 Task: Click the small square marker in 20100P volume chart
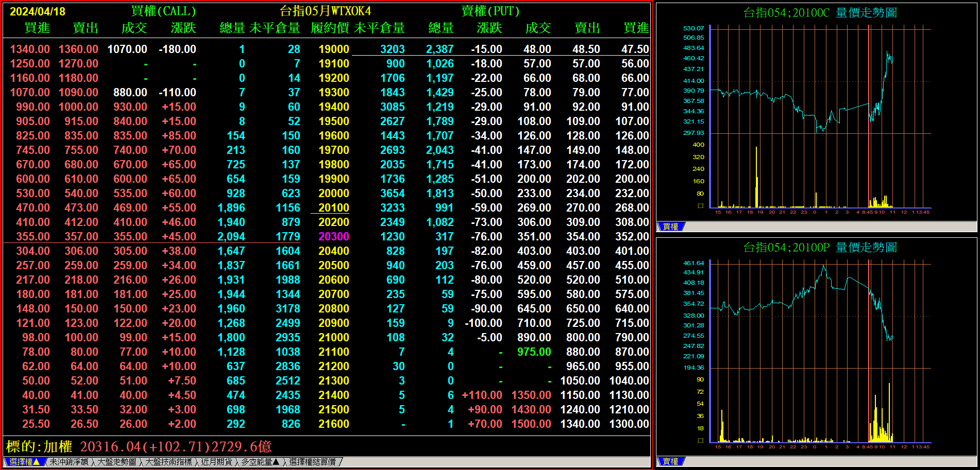(x=700, y=441)
